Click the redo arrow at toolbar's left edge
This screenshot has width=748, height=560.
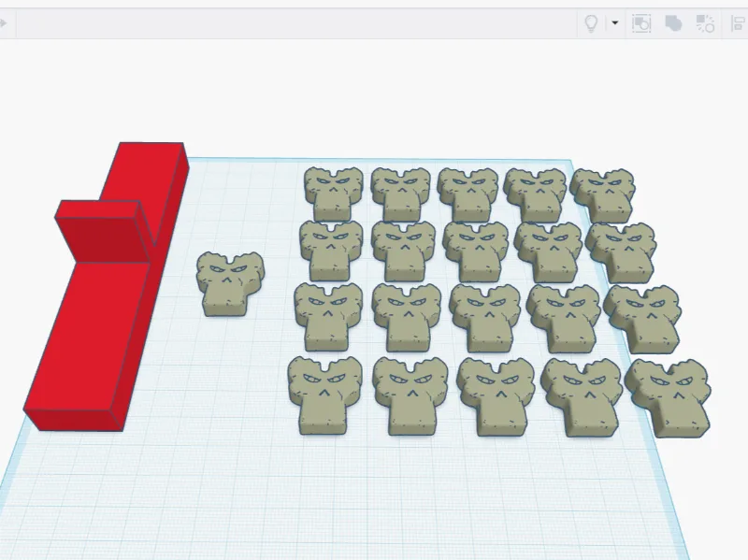(3, 22)
